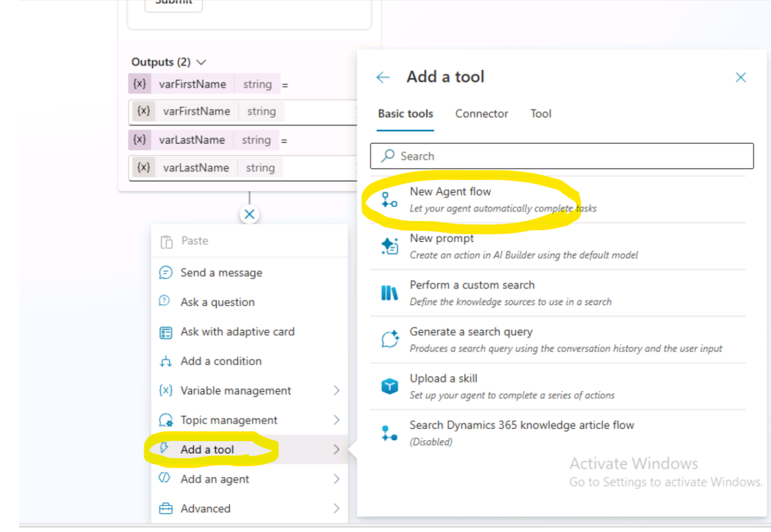Click the New prompt sparkle icon
This screenshot has width=771, height=532.
click(390, 246)
